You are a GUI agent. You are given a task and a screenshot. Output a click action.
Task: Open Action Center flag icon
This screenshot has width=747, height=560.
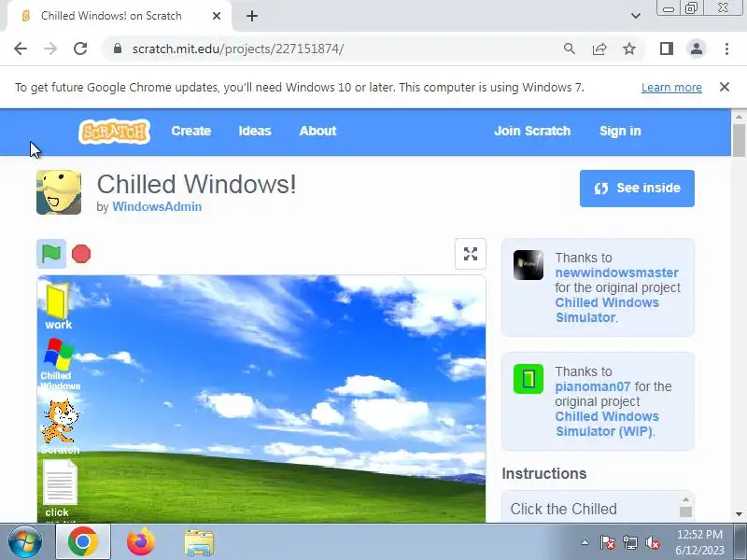click(x=608, y=542)
